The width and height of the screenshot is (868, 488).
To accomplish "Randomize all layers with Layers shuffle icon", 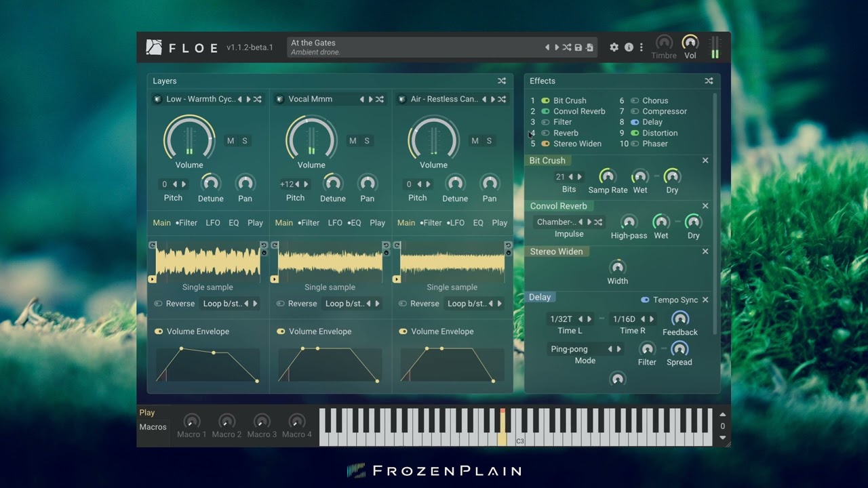I will 502,81.
